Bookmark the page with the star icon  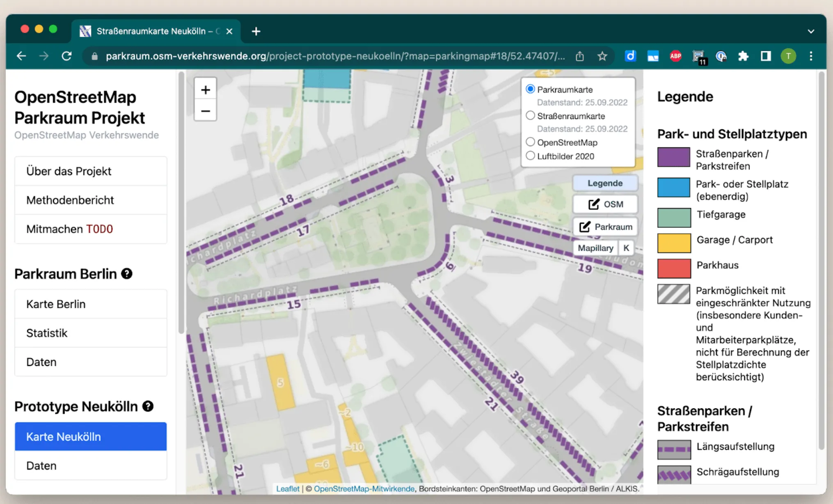pos(602,56)
